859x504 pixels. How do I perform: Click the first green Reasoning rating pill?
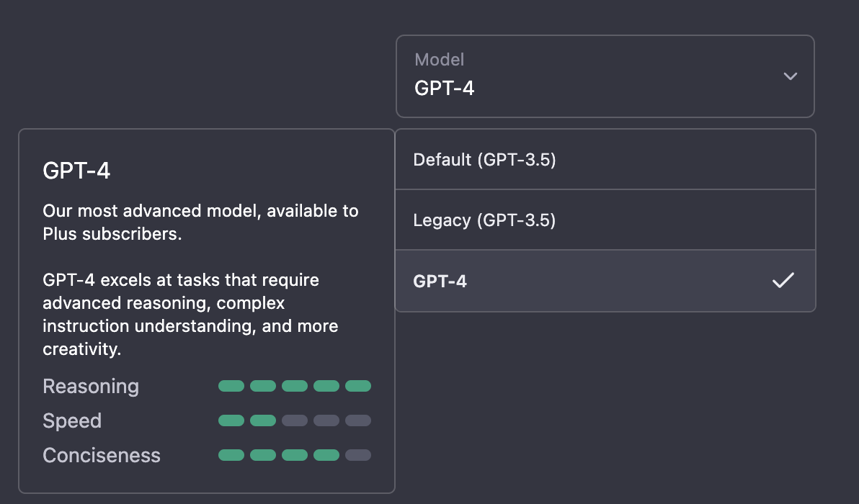tap(231, 386)
